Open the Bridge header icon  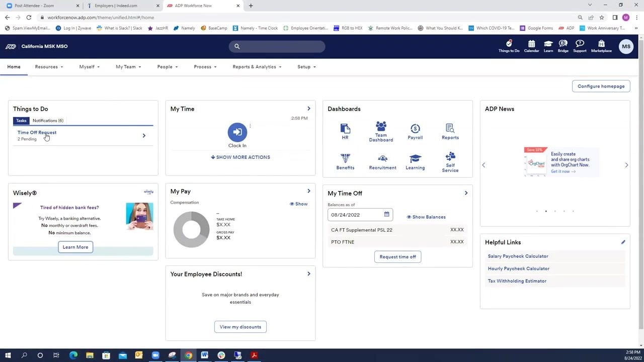pyautogui.click(x=563, y=46)
